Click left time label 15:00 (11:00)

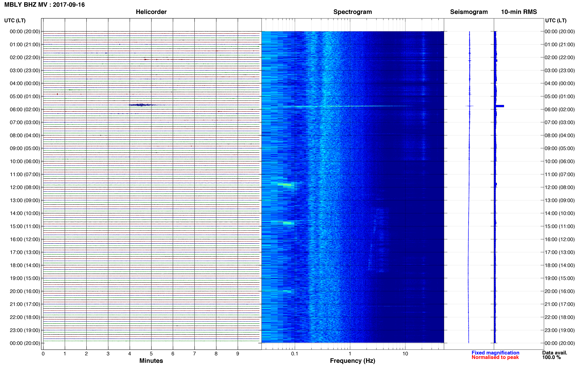pyautogui.click(x=25, y=226)
